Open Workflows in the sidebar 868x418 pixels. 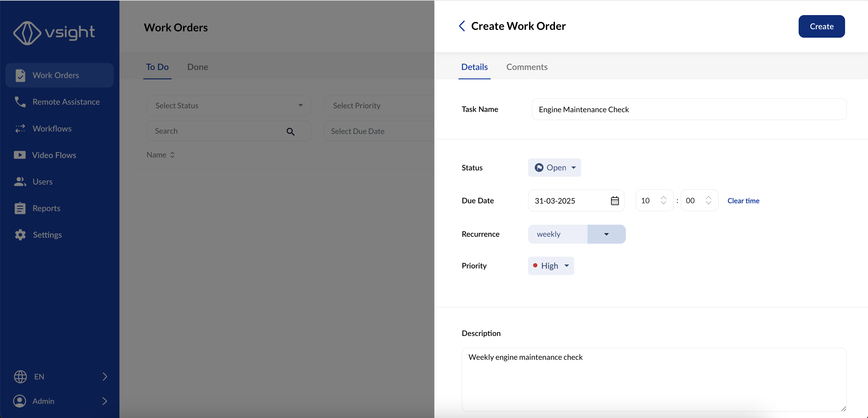[x=60, y=128]
